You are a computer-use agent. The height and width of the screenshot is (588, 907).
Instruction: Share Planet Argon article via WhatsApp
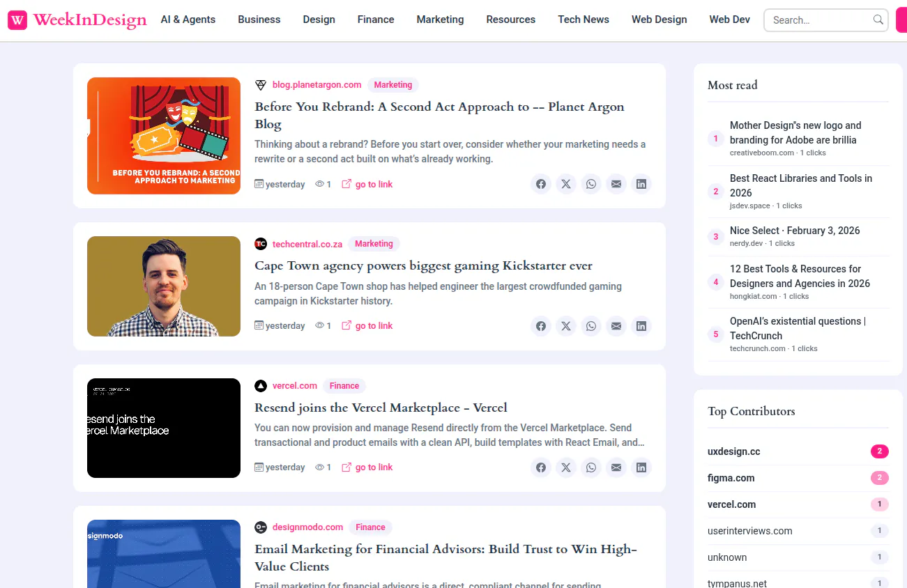tap(591, 184)
